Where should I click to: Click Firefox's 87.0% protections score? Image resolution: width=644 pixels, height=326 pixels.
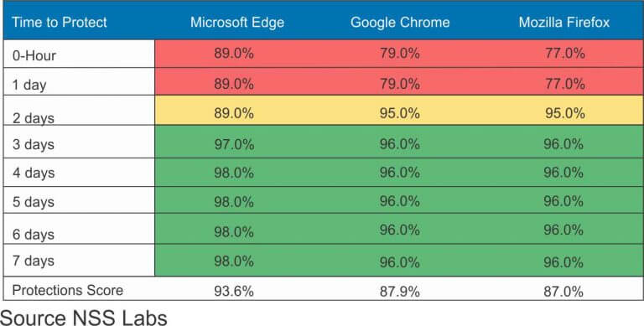(563, 292)
